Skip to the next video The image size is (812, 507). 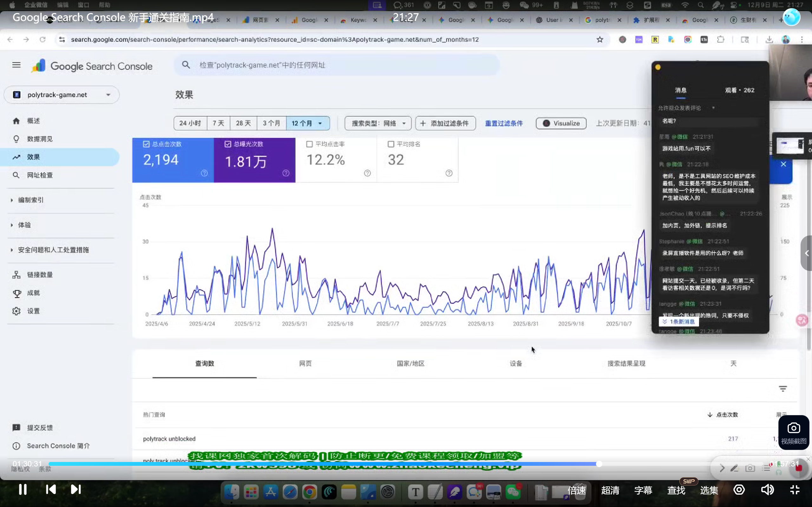pos(76,490)
